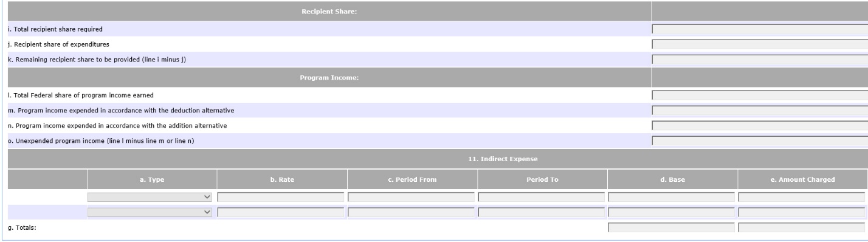The image size is (868, 242).
Task: Click the second row Period To field
Action: click(542, 212)
